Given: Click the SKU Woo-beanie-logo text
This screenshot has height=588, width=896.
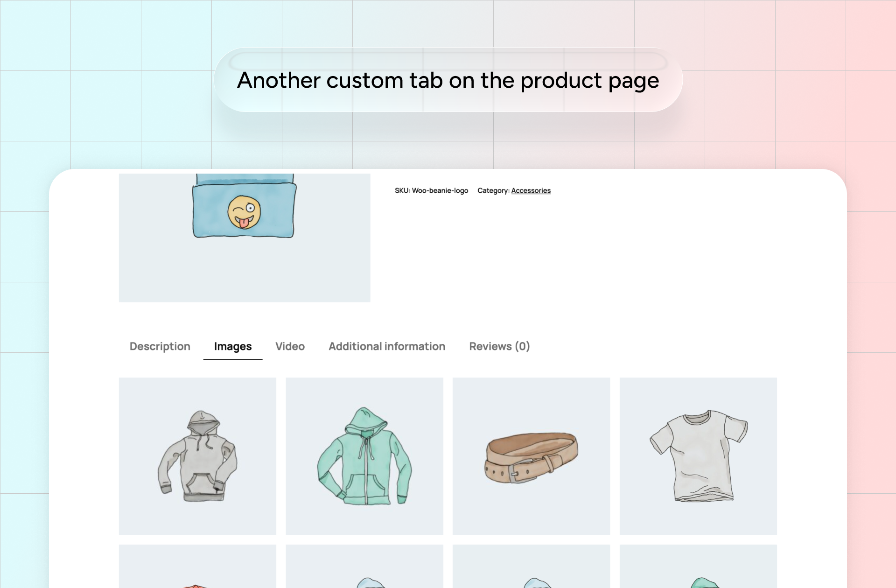Looking at the screenshot, I should [431, 190].
